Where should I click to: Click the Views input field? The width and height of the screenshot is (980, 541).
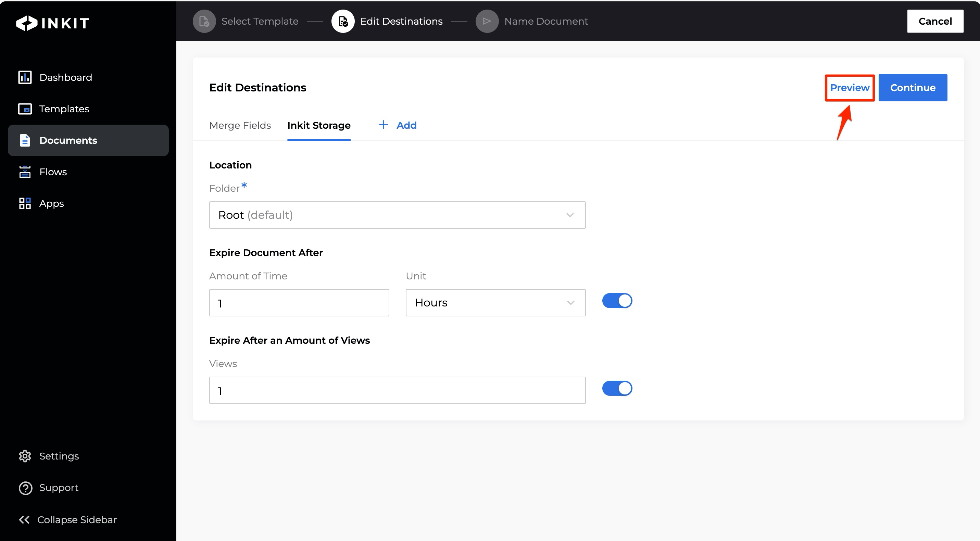(x=397, y=390)
